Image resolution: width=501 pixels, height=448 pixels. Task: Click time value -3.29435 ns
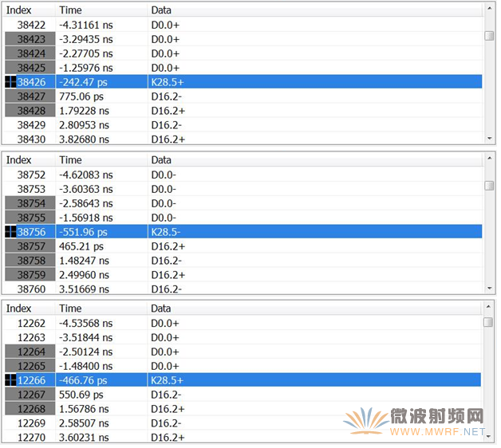click(86, 39)
